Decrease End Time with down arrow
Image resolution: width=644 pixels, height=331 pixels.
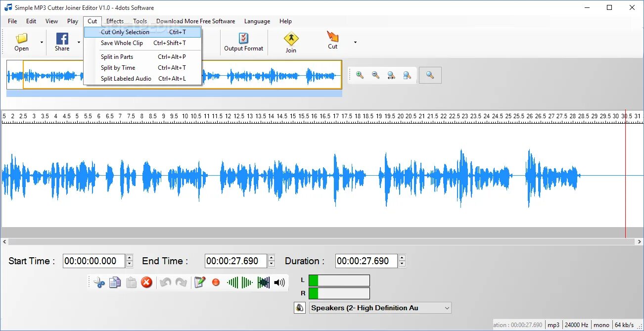click(x=272, y=264)
